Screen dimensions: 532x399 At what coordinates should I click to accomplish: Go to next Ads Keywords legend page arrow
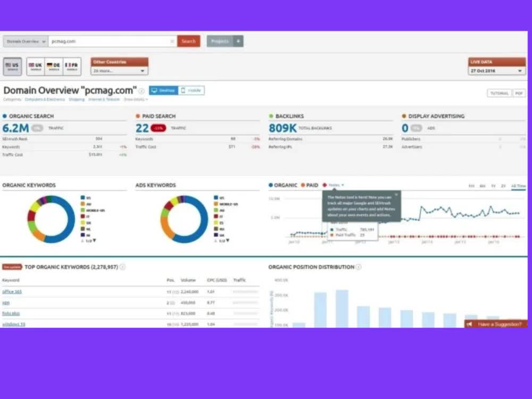pyautogui.click(x=227, y=240)
